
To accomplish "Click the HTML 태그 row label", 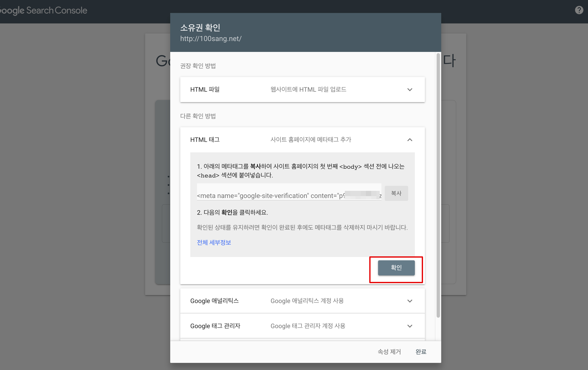I will click(x=205, y=140).
